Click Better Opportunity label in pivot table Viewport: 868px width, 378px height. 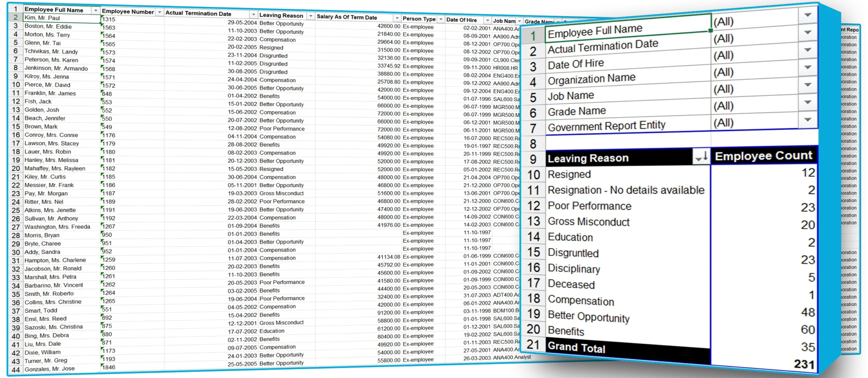[588, 317]
